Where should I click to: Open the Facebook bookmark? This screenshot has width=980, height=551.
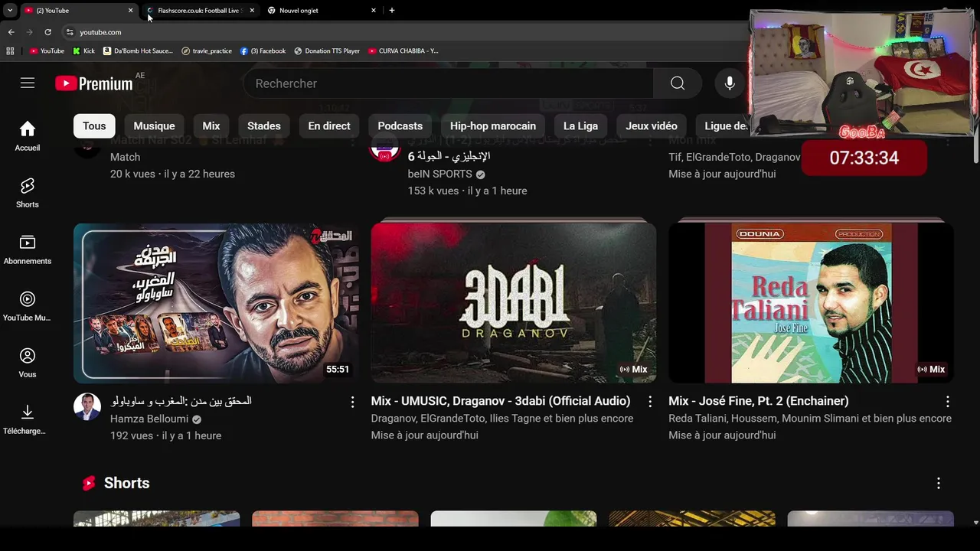click(x=263, y=51)
